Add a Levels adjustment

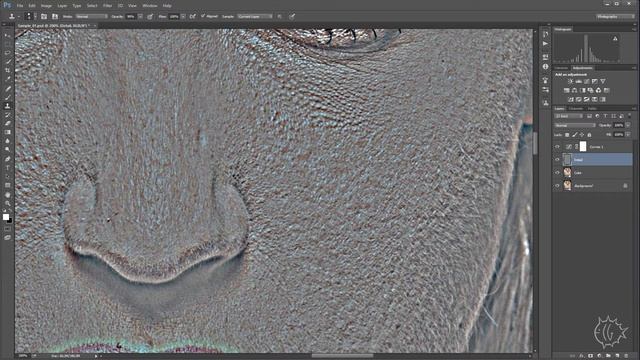tap(578, 81)
